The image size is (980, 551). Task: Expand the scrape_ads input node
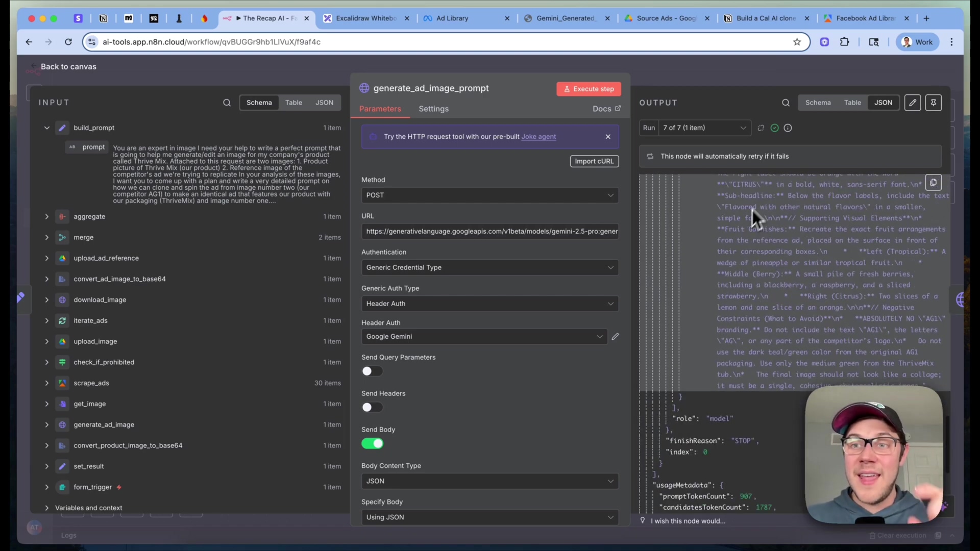pyautogui.click(x=46, y=383)
